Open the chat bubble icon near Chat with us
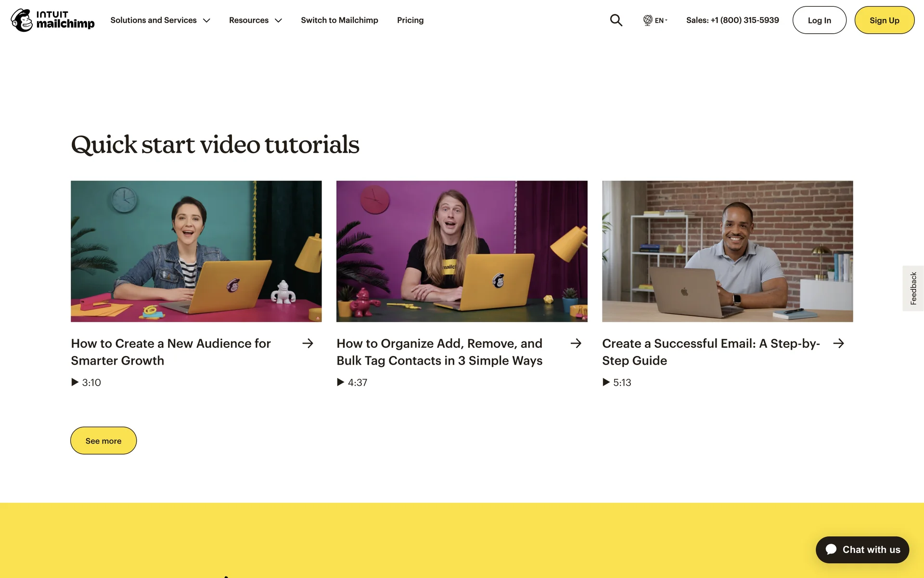Screen dimensions: 924x578 pyautogui.click(x=832, y=549)
